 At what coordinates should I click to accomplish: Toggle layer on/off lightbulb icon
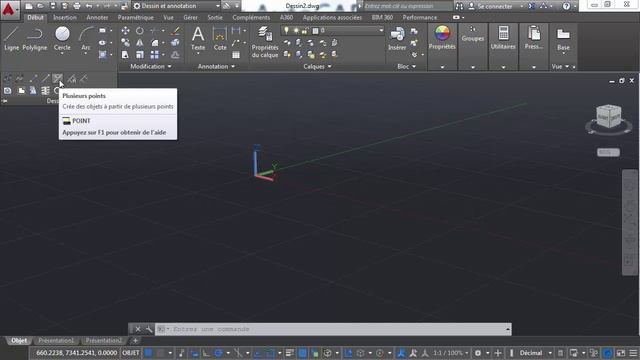(287, 30)
